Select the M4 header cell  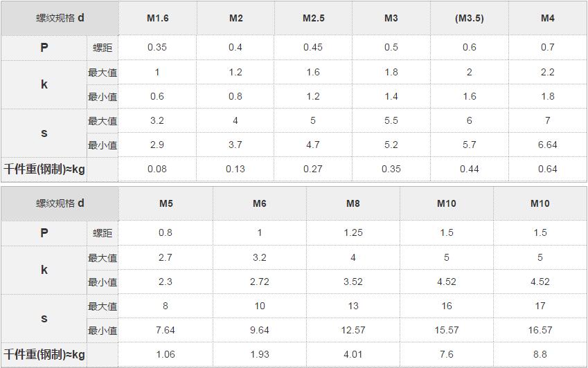click(x=548, y=19)
